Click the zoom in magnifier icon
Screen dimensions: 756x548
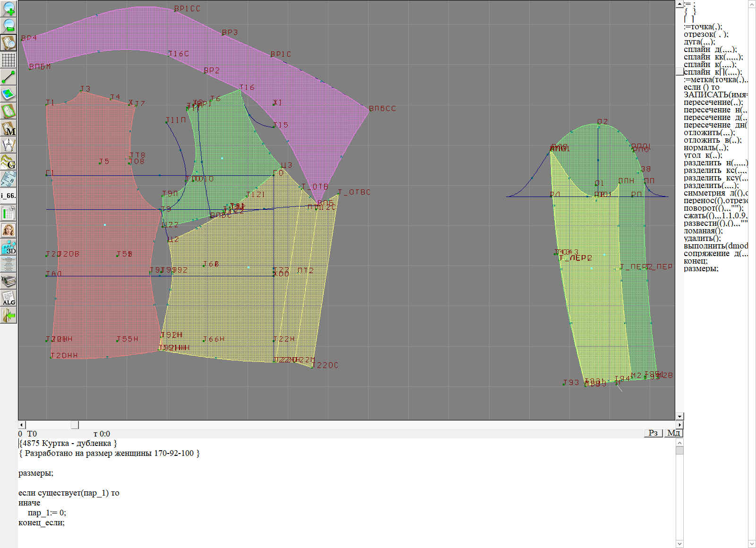[x=9, y=9]
